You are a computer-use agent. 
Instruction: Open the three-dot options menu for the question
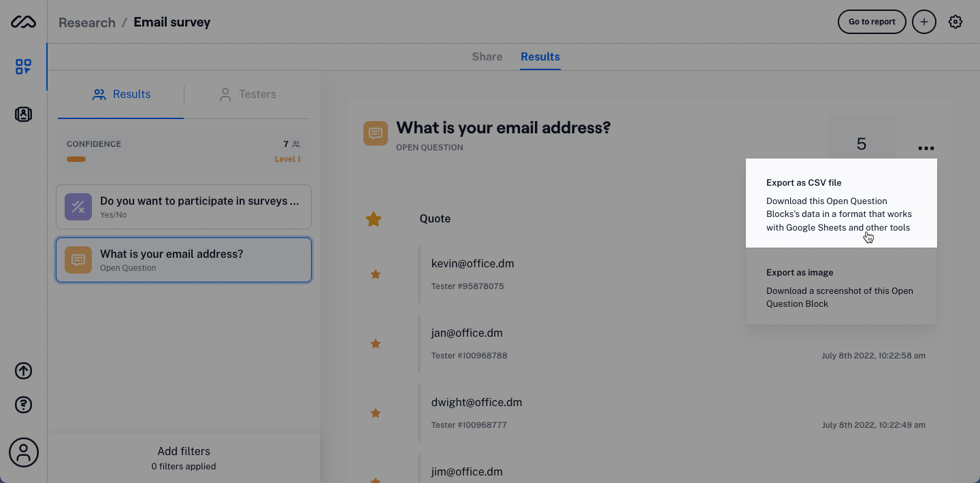click(x=926, y=148)
